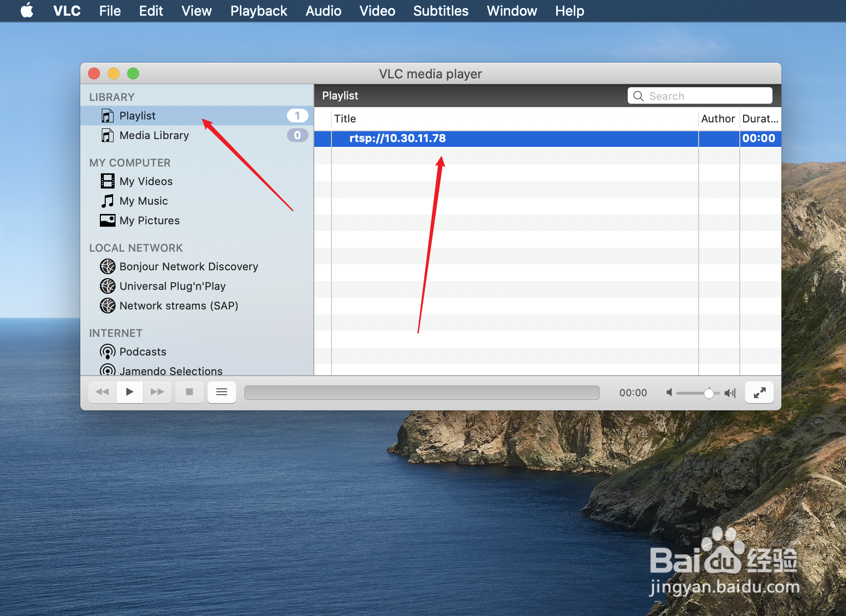Click the Podcasts broadcast icon

pos(107,352)
